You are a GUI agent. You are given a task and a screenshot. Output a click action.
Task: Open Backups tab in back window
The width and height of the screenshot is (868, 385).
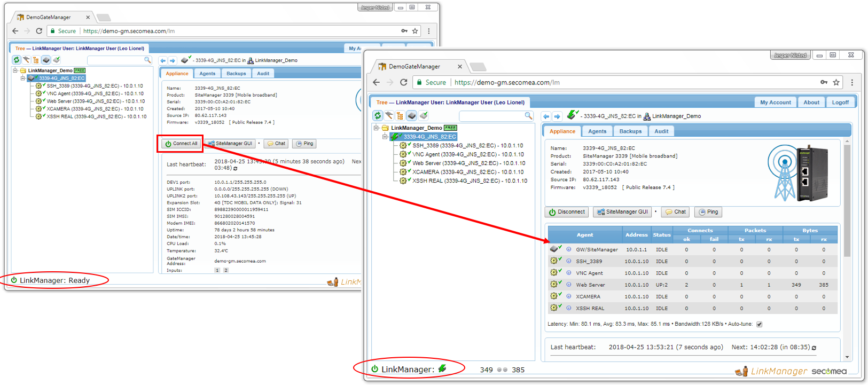pyautogui.click(x=236, y=74)
